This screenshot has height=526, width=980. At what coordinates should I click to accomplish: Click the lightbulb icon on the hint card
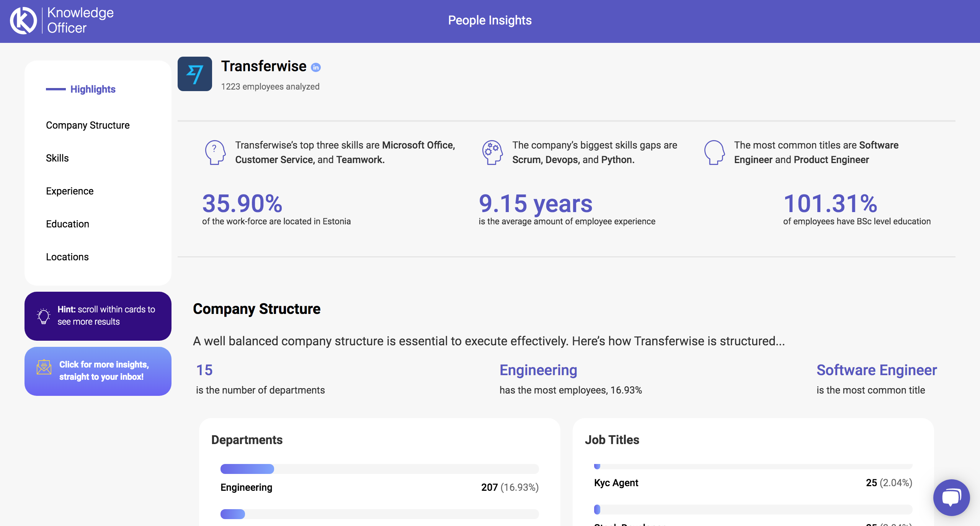tap(43, 315)
